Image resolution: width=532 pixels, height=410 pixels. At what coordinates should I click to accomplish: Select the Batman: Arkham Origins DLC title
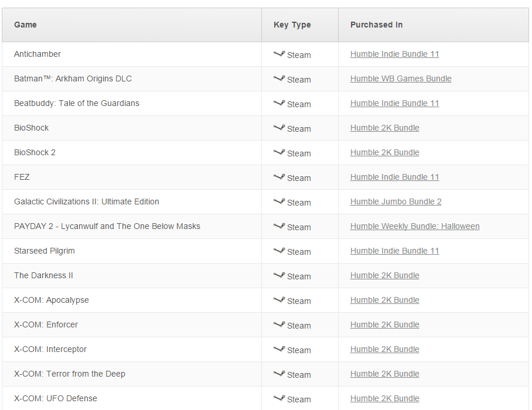pyautogui.click(x=73, y=78)
